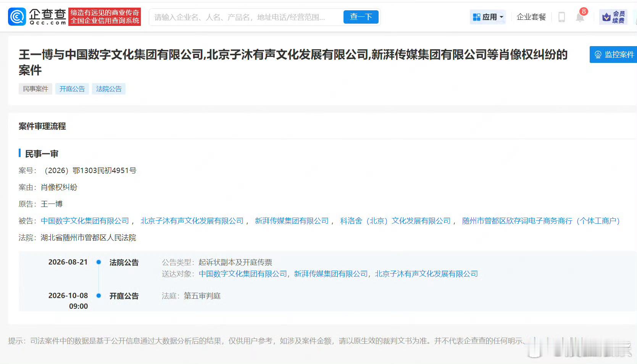637x364 pixels.
Task: Click the 起诉状副本及开庭传票 announcement type text
Action: [235, 262]
